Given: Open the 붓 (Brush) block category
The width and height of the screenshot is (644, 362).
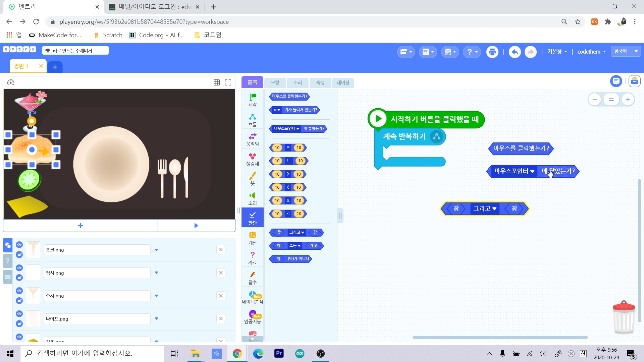Looking at the screenshot, I should pyautogui.click(x=252, y=179).
